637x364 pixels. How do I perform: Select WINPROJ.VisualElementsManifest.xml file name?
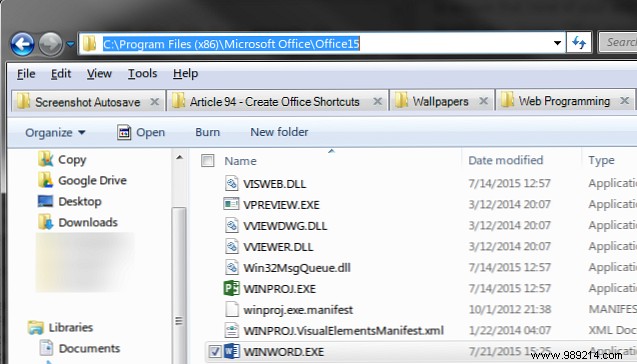tap(343, 331)
